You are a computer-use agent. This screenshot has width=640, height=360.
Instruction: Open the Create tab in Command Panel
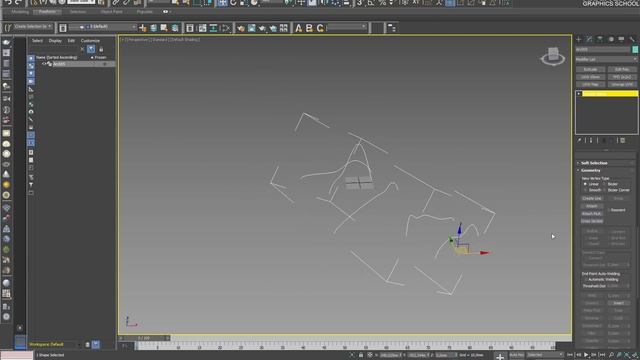click(578, 39)
